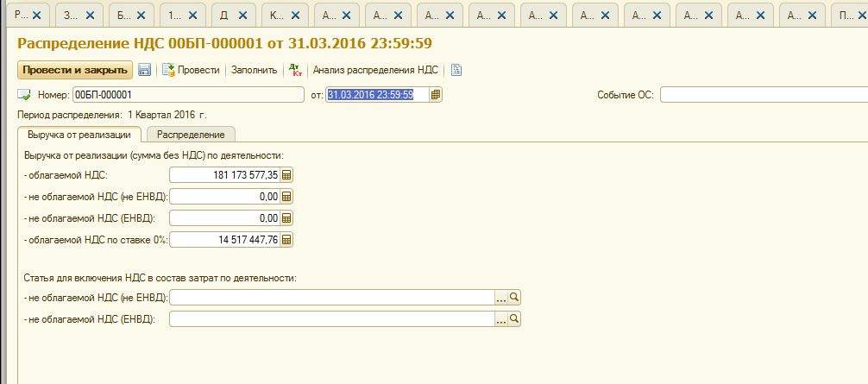The width and height of the screenshot is (868, 384).
Task: Open calculator for облагаемой НДС amount
Action: click(287, 175)
